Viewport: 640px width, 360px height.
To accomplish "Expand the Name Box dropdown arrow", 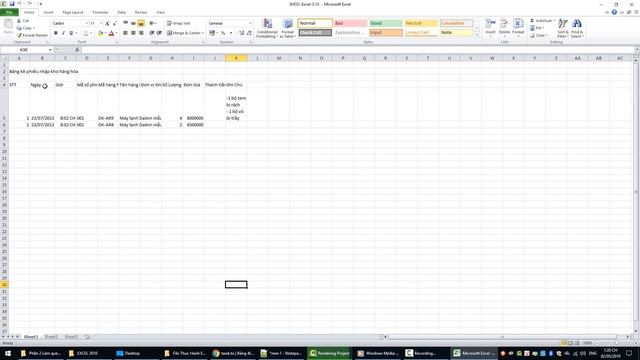I will (x=50, y=50).
